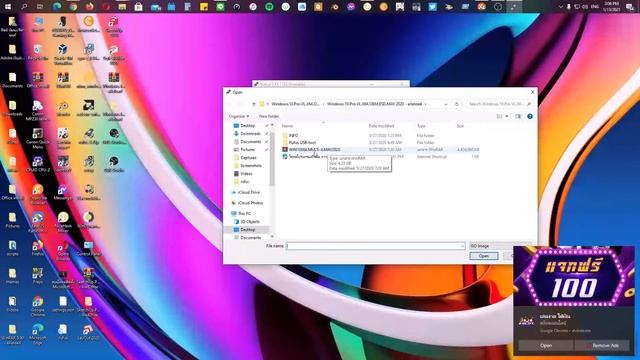Select Microsoft Edge desktop icon
The width and height of the screenshot is (640, 360).
[38, 334]
